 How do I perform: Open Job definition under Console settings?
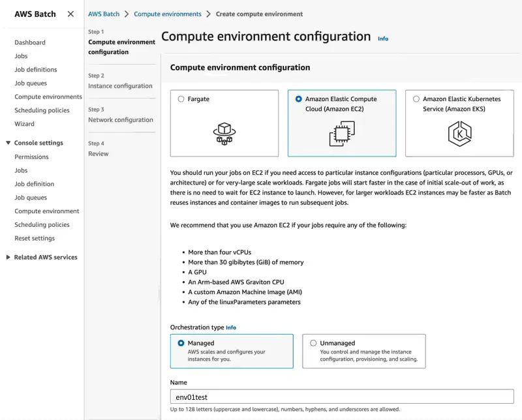(35, 184)
